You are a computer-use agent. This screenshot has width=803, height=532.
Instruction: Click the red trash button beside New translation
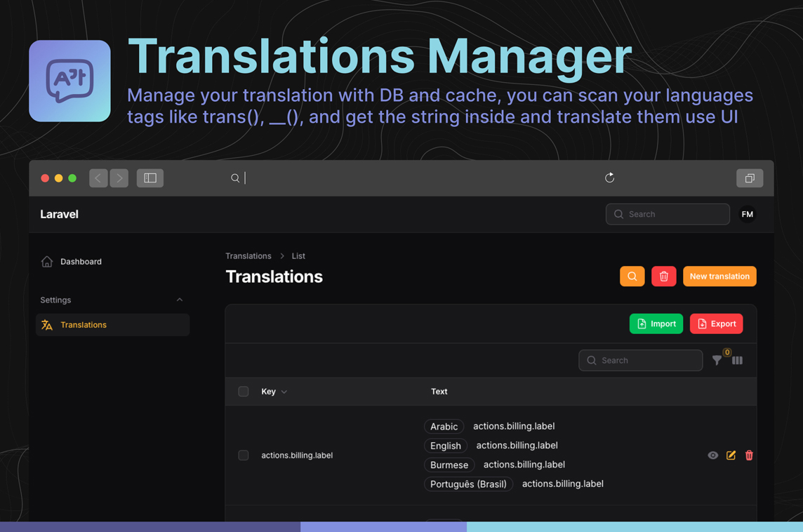[x=663, y=277]
